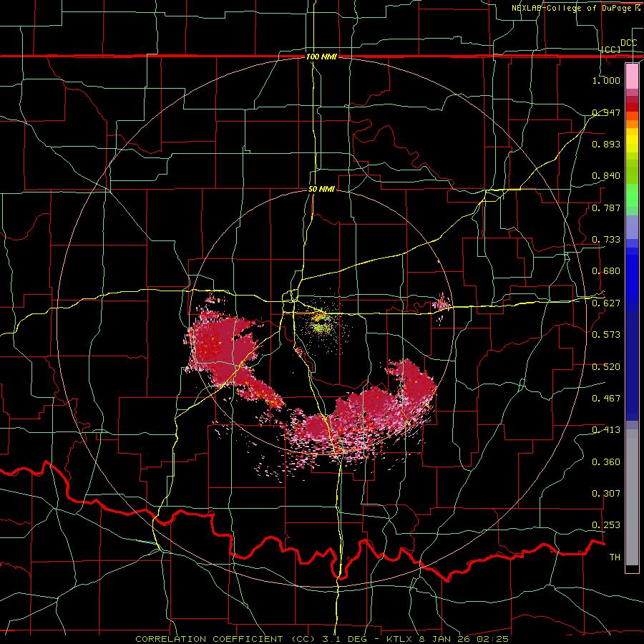644x644 pixels.
Task: Click the yellow-green clutter cluster at radar center
Action: tap(322, 323)
